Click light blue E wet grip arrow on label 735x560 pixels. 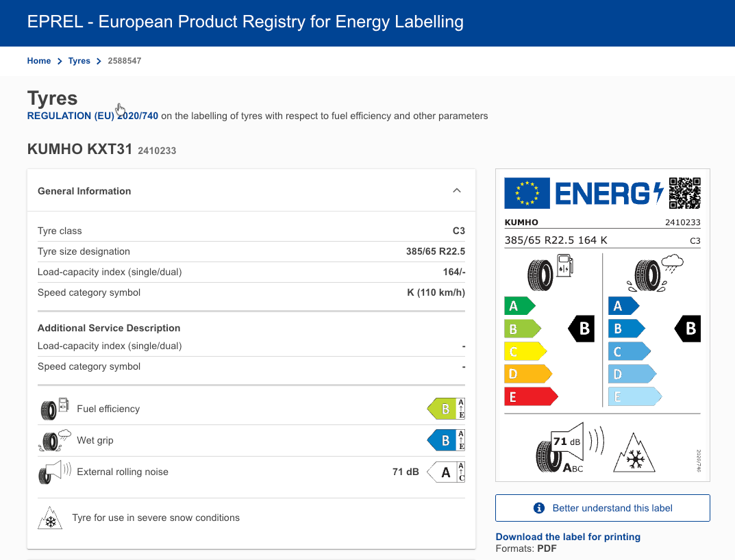point(635,396)
